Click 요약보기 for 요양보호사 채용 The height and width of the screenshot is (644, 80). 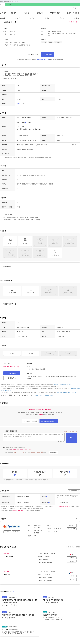pos(71,558)
